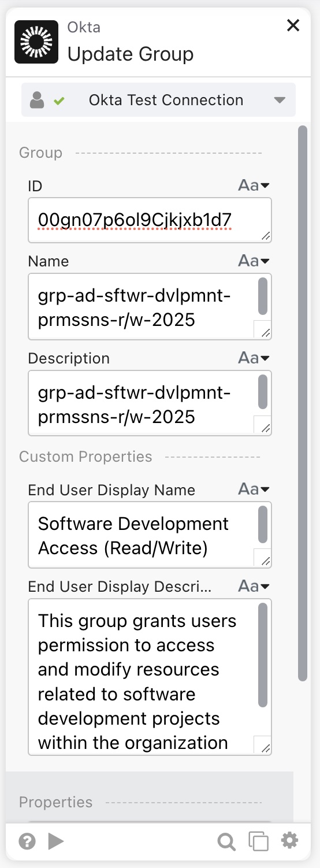This screenshot has height=868, width=320.
Task: Click the End User Display Name field
Action: coord(150,535)
